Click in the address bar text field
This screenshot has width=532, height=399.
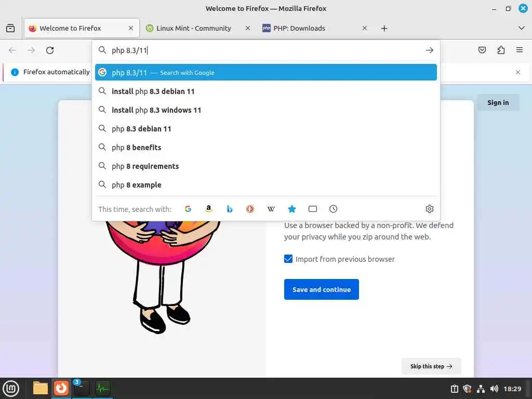[x=267, y=50]
